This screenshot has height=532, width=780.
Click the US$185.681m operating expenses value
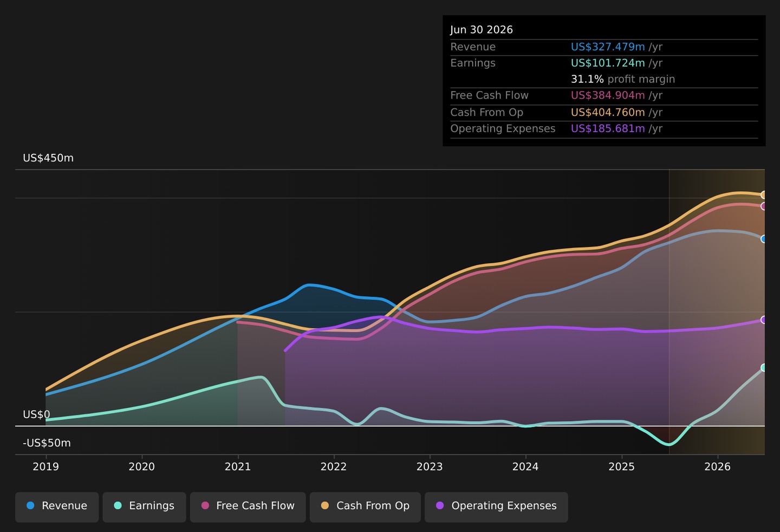pos(608,128)
